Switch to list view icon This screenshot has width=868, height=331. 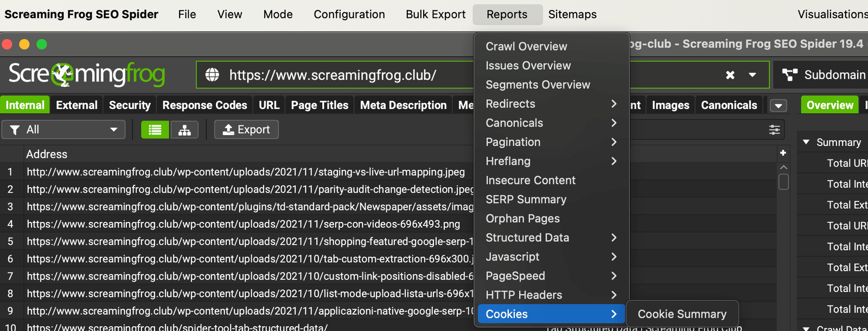(x=155, y=130)
